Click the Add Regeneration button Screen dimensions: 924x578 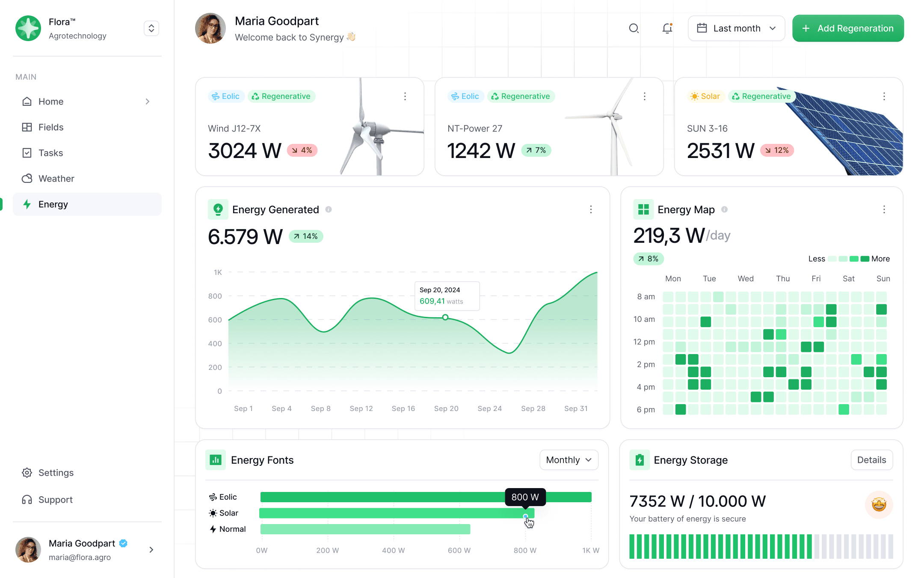coord(847,28)
